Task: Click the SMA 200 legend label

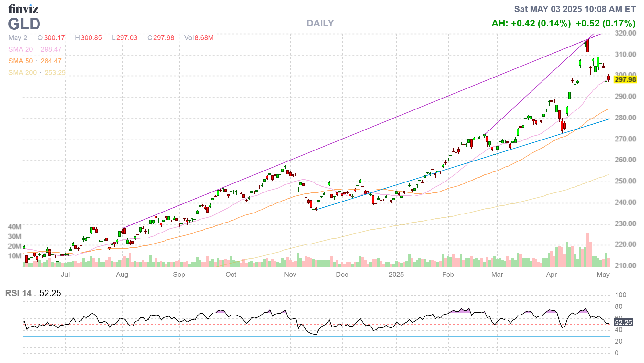Action: point(22,73)
